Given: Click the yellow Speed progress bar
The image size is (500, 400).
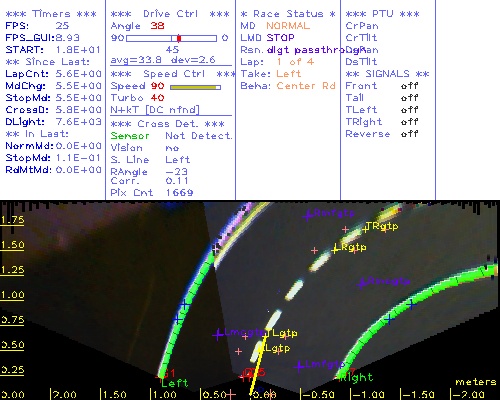Looking at the screenshot, I should [x=195, y=87].
